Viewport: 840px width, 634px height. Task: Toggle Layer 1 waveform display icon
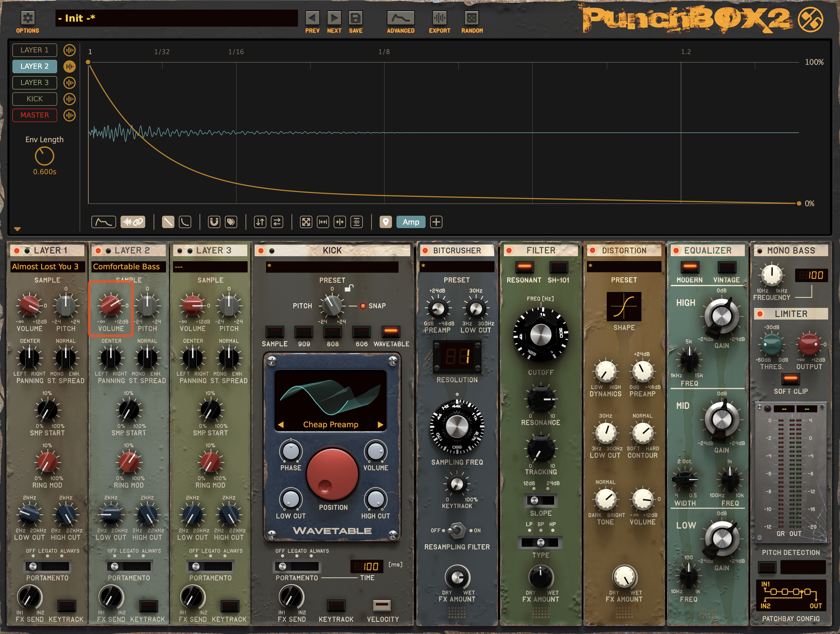coord(70,50)
